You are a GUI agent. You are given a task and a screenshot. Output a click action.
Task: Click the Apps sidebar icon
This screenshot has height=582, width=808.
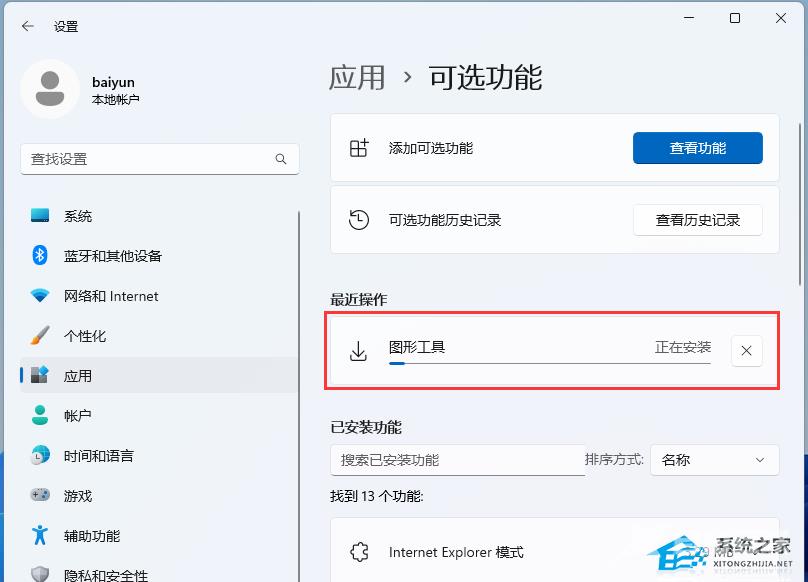(40, 375)
